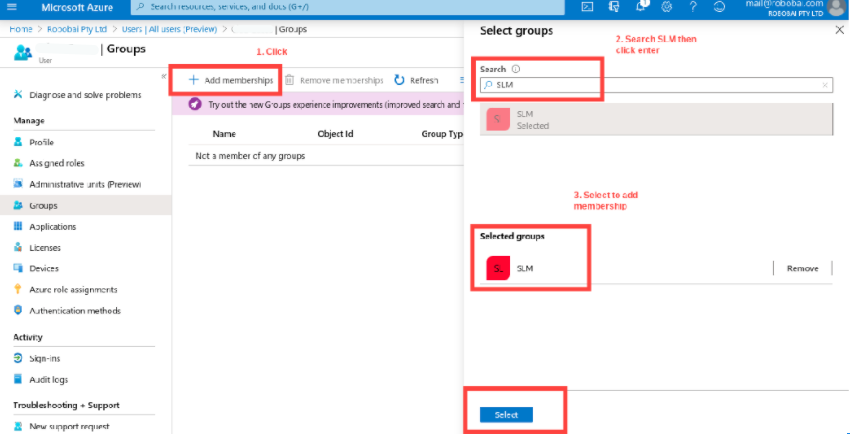Screen dimensions: 850x434
Task: Click the Object Id column header
Action: point(335,134)
